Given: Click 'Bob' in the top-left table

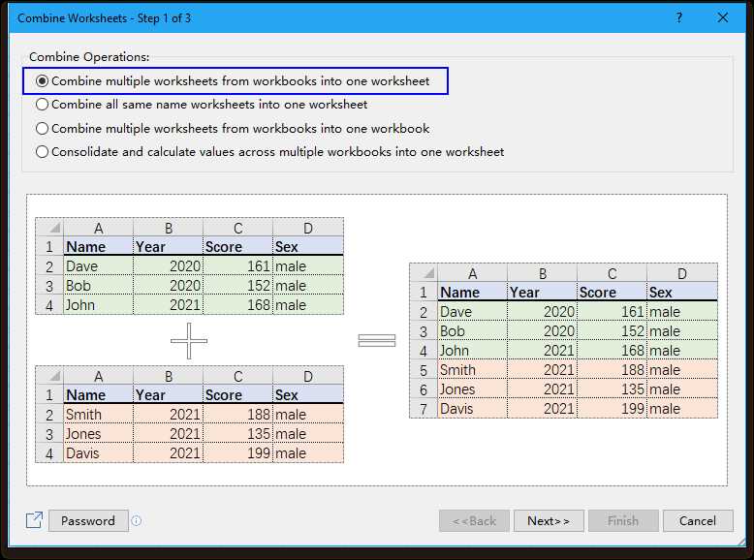Looking at the screenshot, I should [98, 286].
